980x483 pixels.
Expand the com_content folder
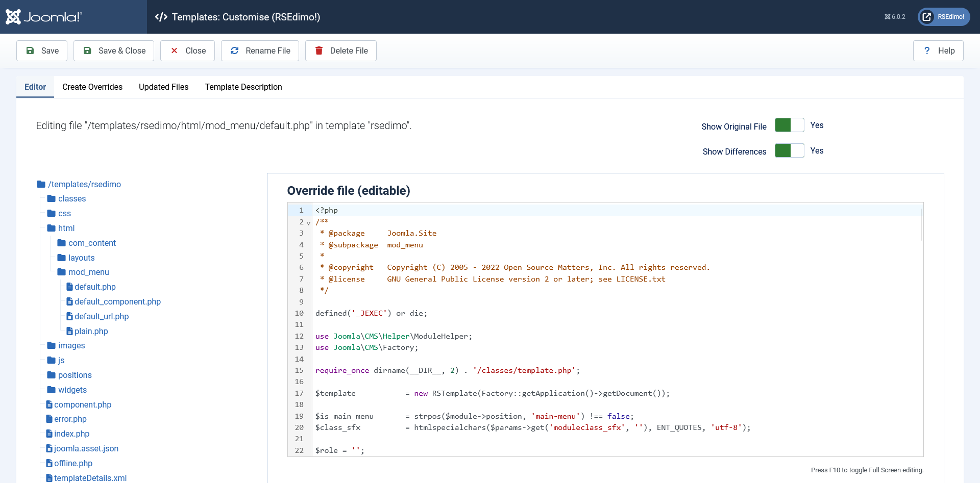pos(92,243)
